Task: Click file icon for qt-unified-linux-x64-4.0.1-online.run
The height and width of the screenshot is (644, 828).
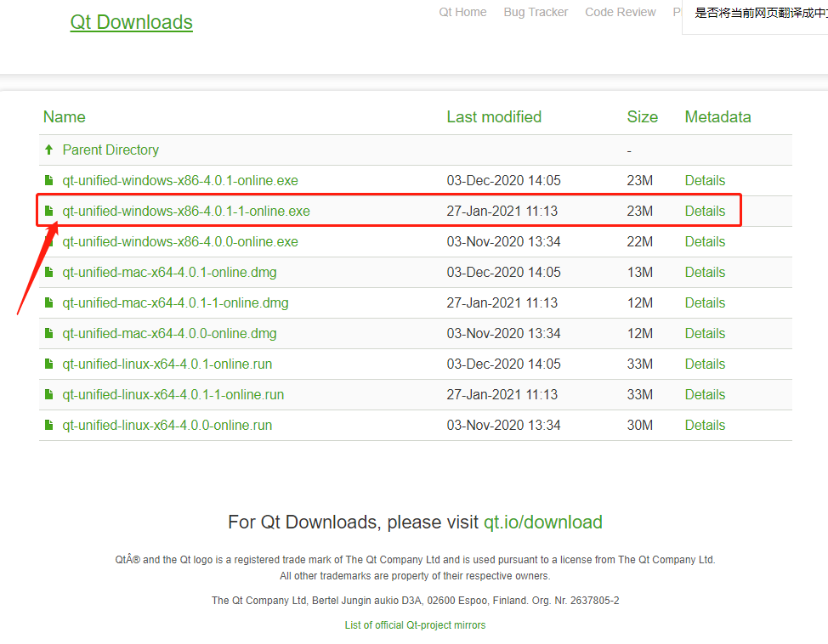Action: pos(49,364)
